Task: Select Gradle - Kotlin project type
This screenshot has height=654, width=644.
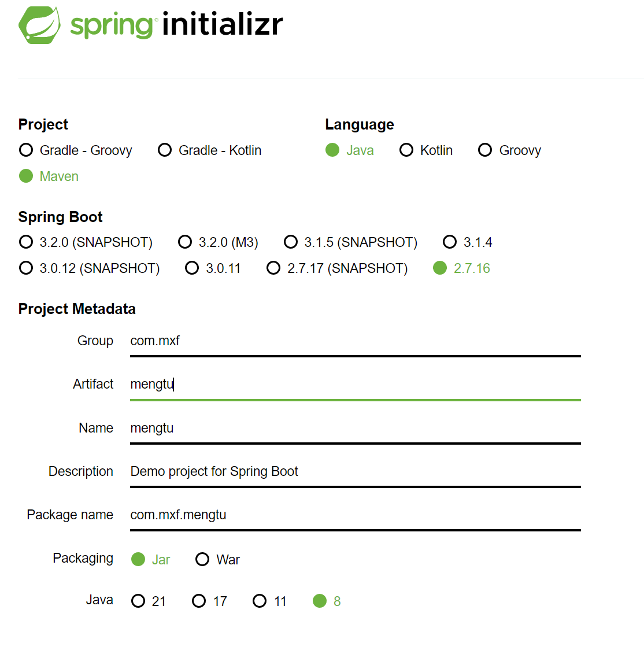Action: [210, 150]
